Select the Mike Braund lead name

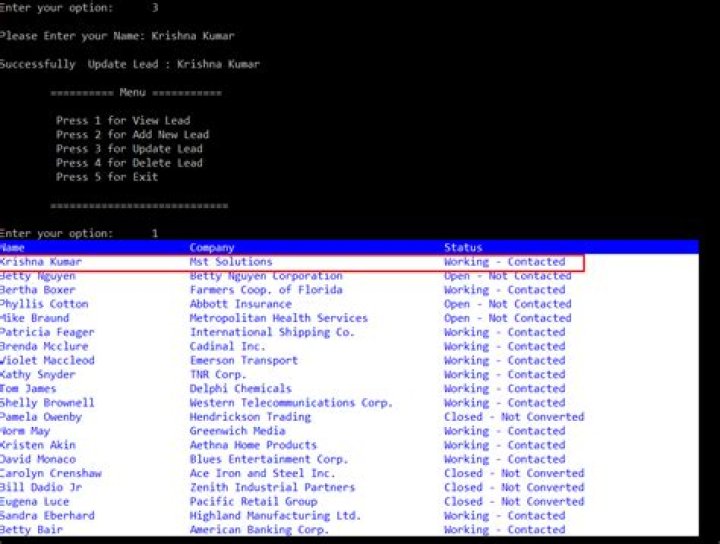34,318
